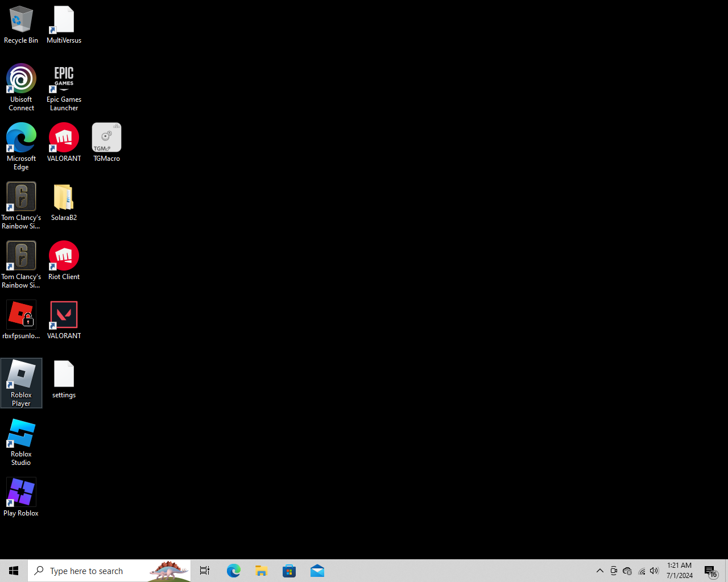Select the Microsoft Edge desktop shortcut

pos(21,147)
